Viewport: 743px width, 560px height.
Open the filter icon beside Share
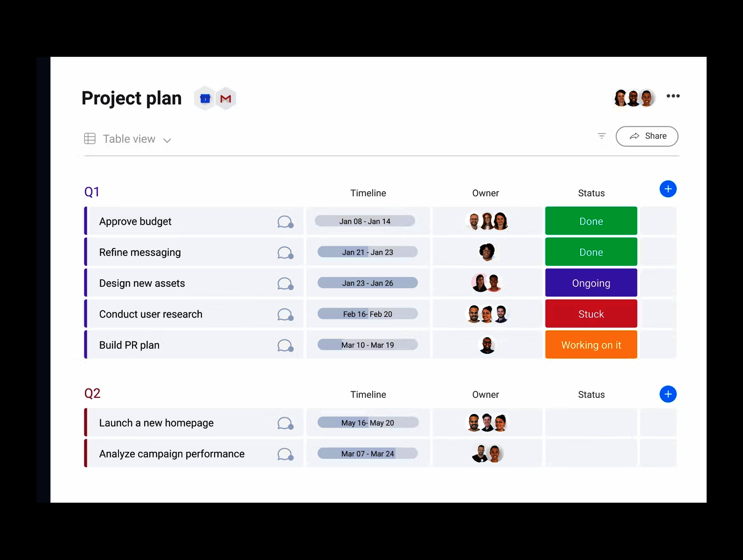[602, 136]
